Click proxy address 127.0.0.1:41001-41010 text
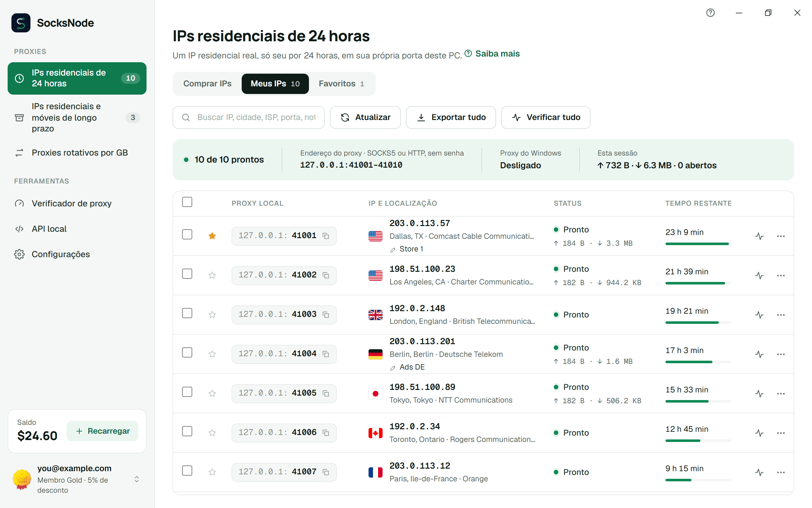Viewport: 812px width, 508px height. tap(351, 165)
